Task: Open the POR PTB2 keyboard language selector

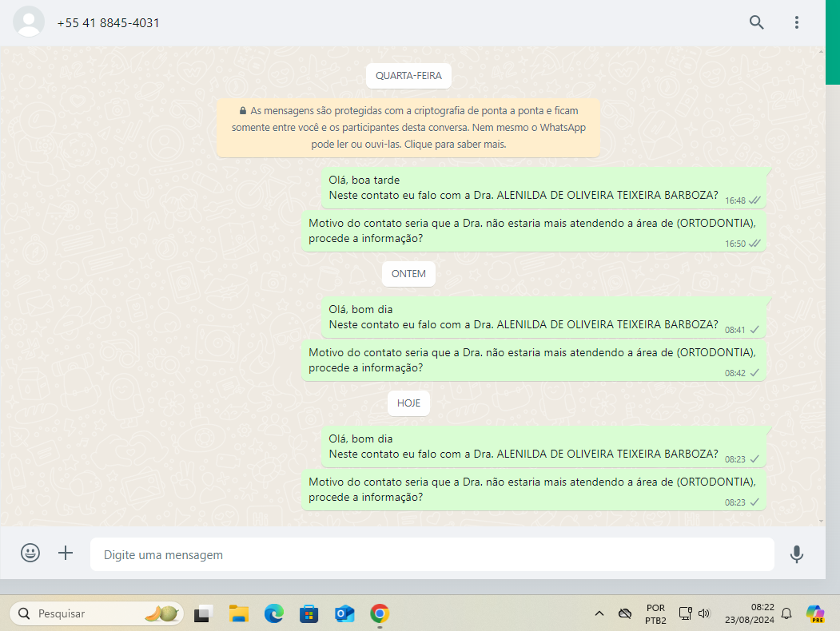Action: [x=655, y=614]
